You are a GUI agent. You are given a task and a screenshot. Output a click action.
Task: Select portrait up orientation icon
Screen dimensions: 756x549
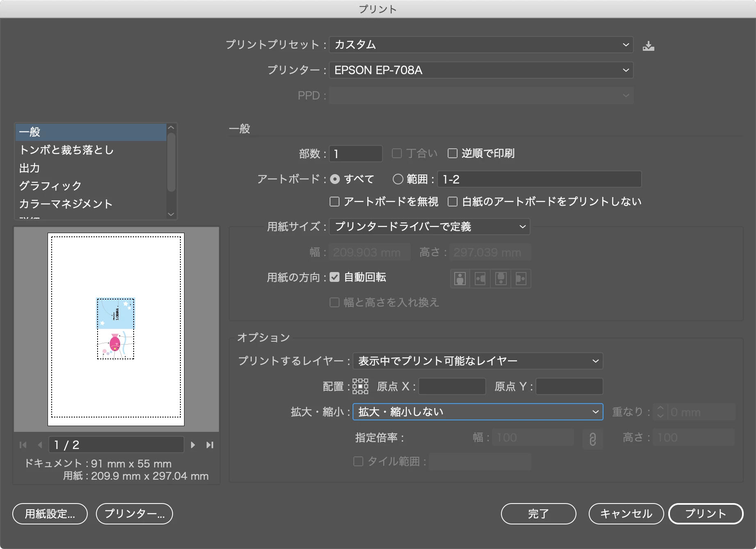pos(460,279)
